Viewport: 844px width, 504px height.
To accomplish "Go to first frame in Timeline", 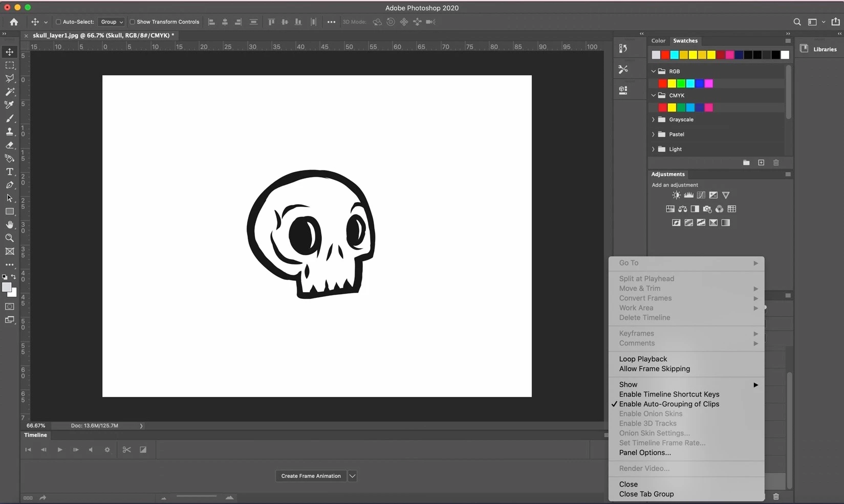I will [x=28, y=450].
